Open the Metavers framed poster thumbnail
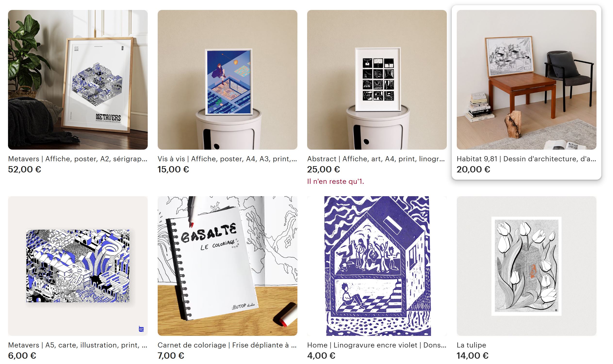Viewport: 613px width, 364px height. (x=78, y=80)
